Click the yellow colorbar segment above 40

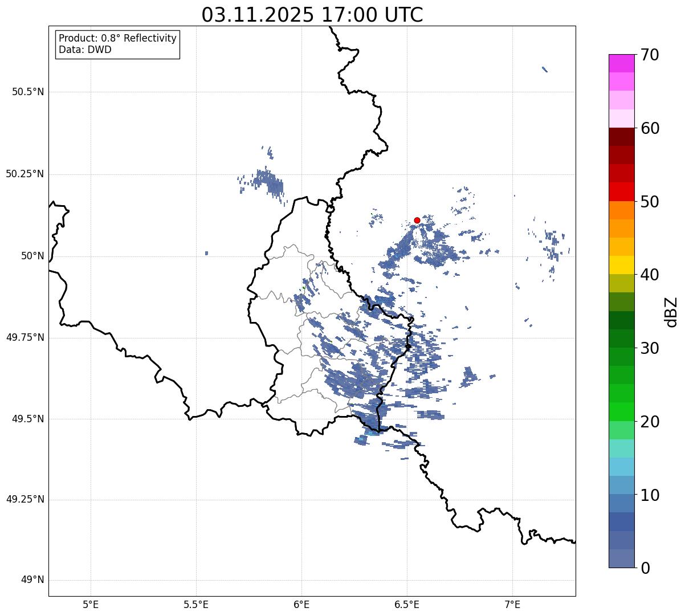621,265
